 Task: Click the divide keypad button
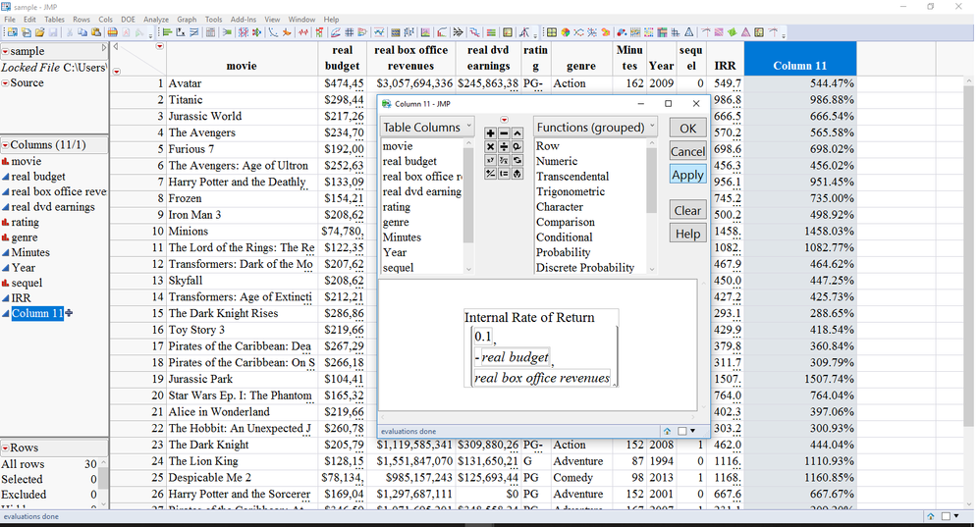click(504, 147)
